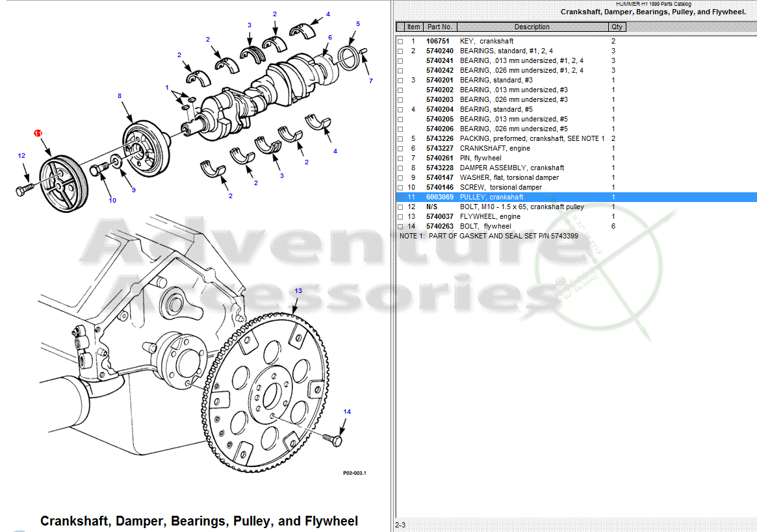The width and height of the screenshot is (757, 532).
Task: Select callout 6 above the crankshaft
Action: tap(329, 37)
